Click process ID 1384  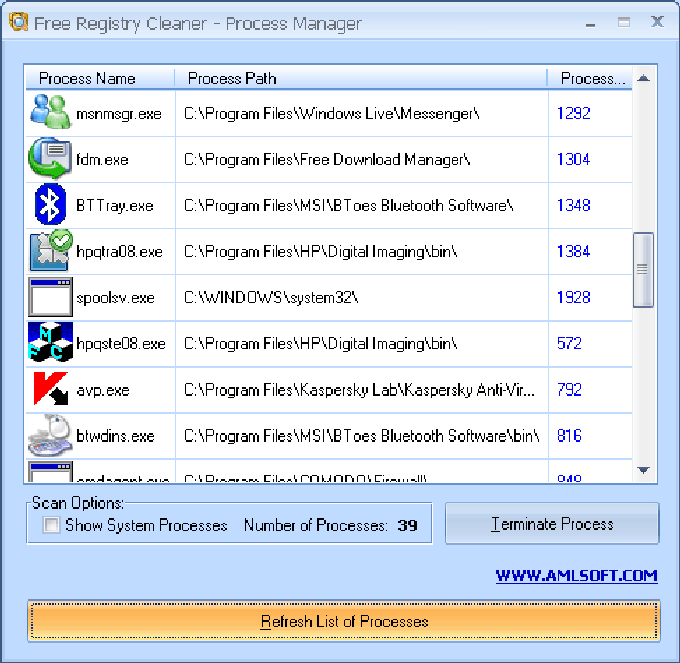click(x=573, y=251)
